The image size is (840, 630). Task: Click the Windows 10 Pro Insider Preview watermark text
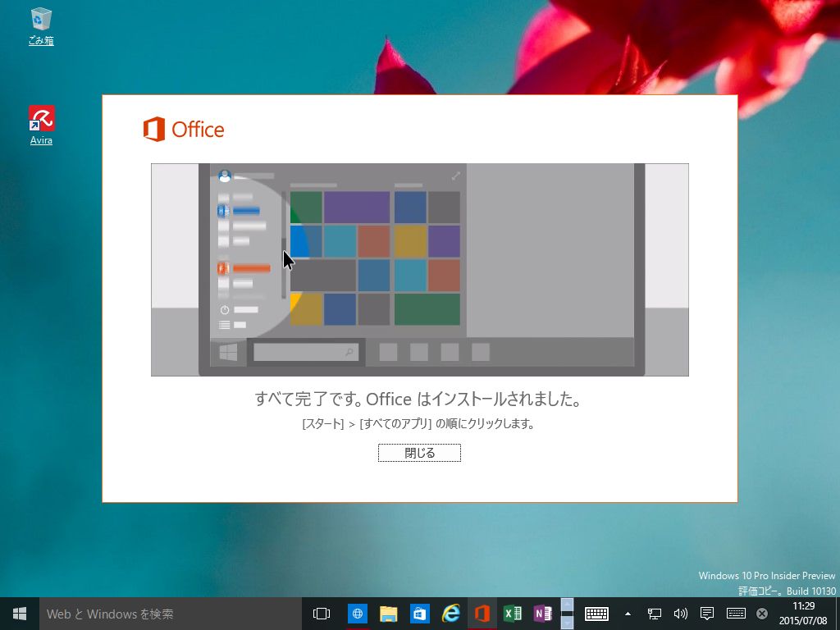click(x=767, y=576)
